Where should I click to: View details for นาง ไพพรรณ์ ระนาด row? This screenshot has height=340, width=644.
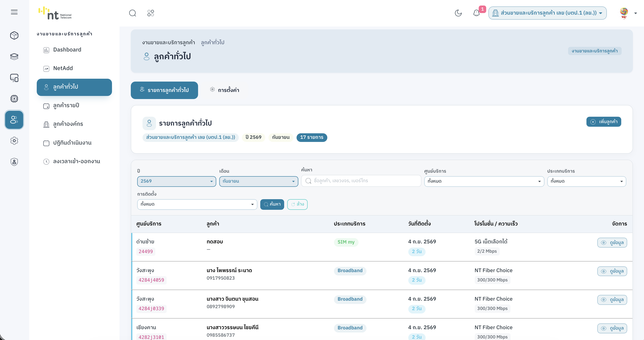pos(612,271)
